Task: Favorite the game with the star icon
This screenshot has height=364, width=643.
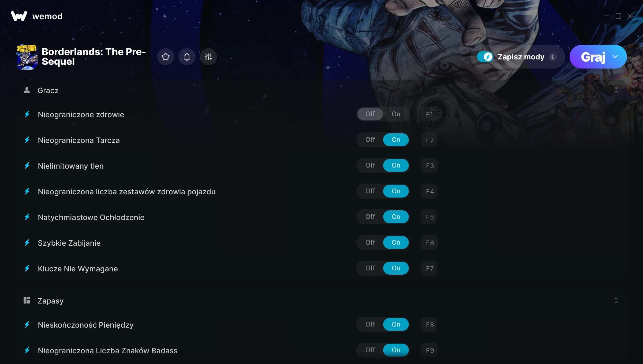Action: [x=166, y=57]
